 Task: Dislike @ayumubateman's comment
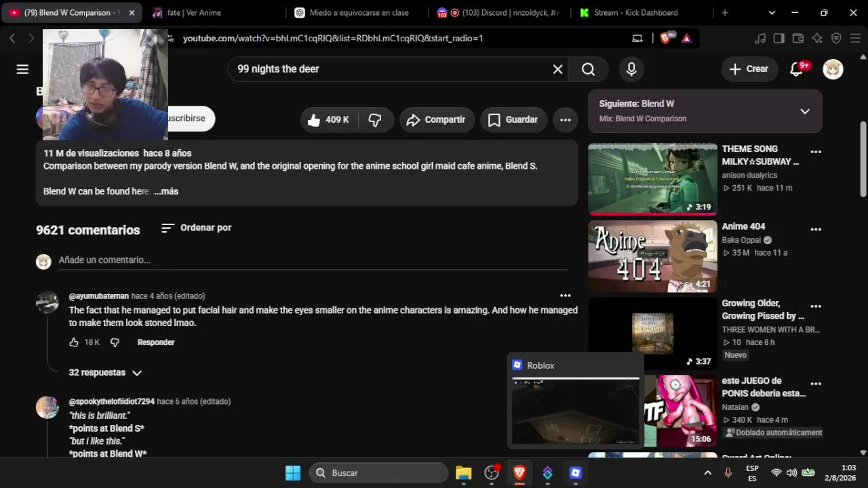coord(115,342)
